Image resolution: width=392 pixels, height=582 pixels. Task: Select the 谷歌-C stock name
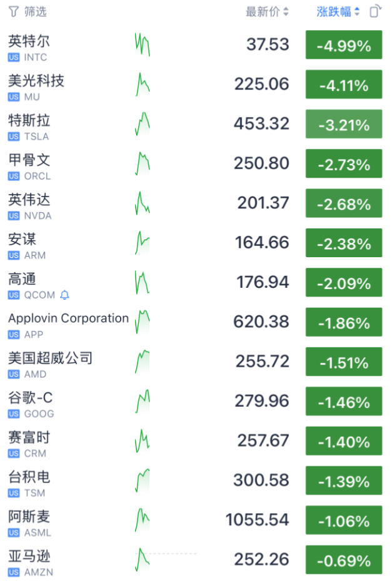point(31,398)
